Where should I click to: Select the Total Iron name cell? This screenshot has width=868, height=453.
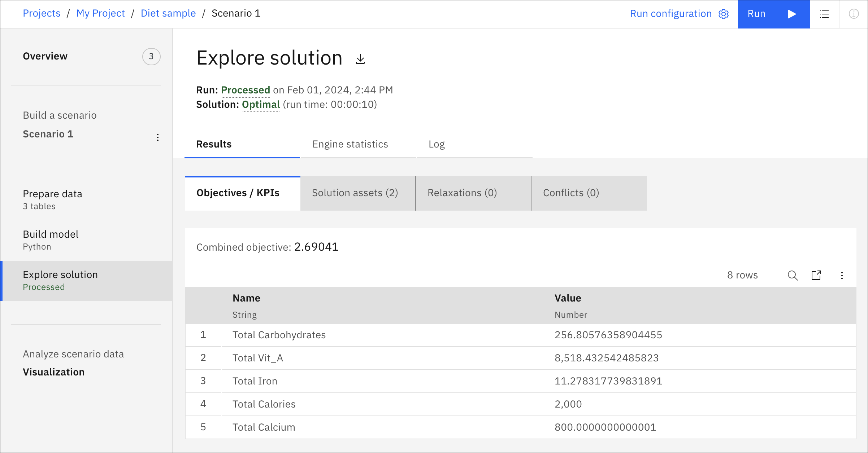tap(255, 381)
